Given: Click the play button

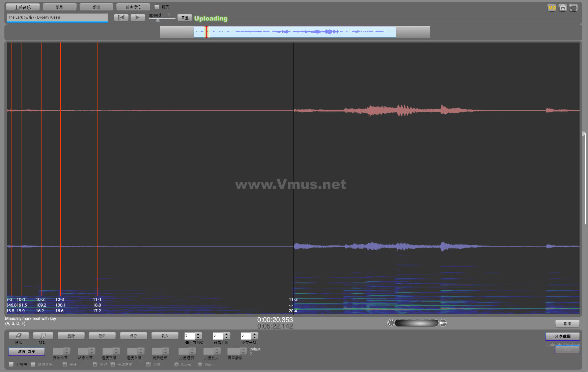Looking at the screenshot, I should (137, 18).
